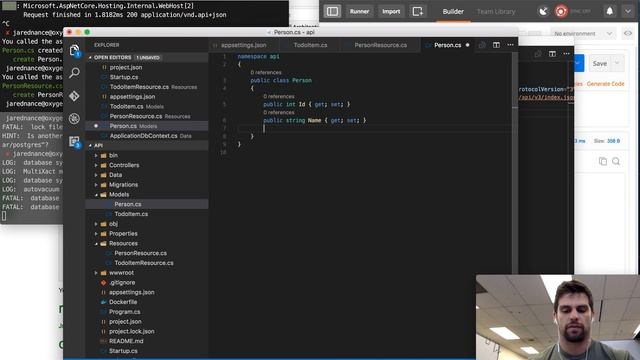The width and height of the screenshot is (640, 360).
Task: Click the Postman sync status icon
Action: (x=561, y=11)
